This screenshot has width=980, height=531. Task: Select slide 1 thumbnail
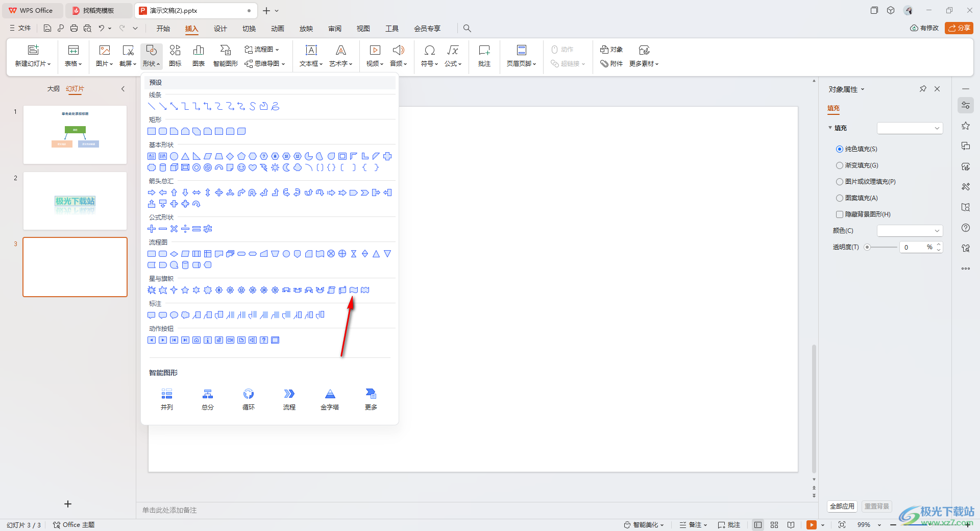point(75,135)
